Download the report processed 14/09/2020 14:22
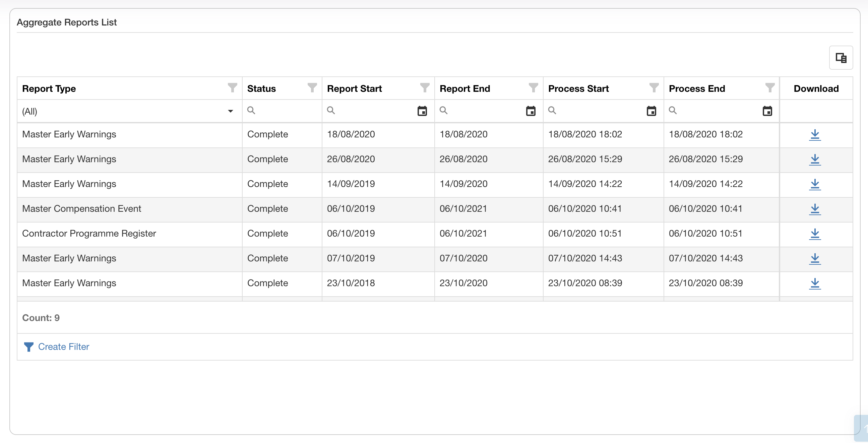The height and width of the screenshot is (443, 868). 815,184
